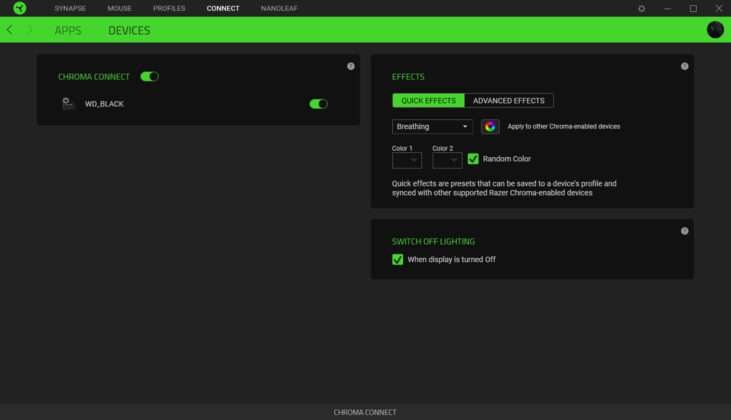Click Apply to other Chroma-enabled devices text

click(x=564, y=126)
